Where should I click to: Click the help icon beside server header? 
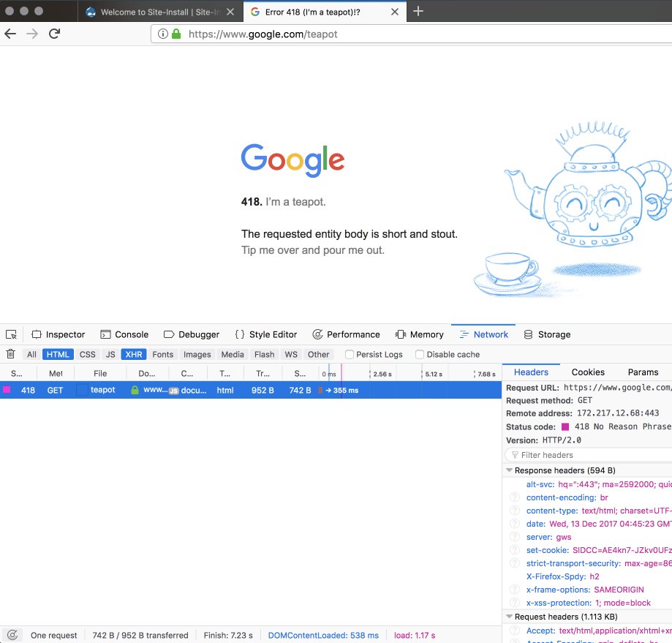point(515,537)
